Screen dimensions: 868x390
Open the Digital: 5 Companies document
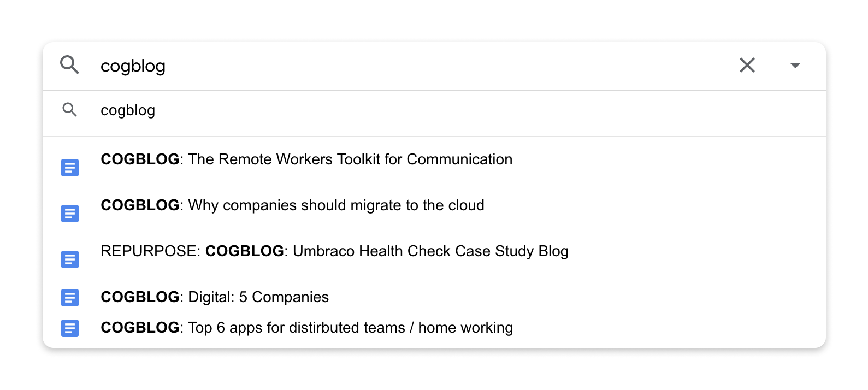pos(434,297)
